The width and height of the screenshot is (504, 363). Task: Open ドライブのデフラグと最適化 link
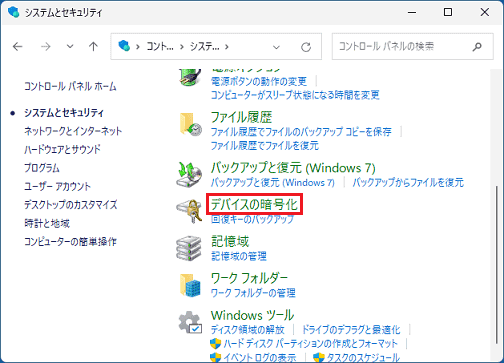tap(351, 330)
